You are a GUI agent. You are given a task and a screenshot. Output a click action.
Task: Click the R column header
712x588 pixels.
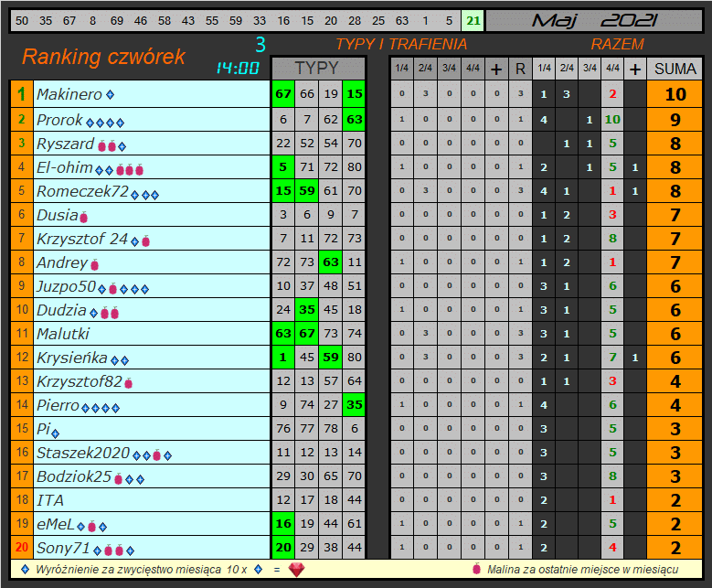coord(520,69)
